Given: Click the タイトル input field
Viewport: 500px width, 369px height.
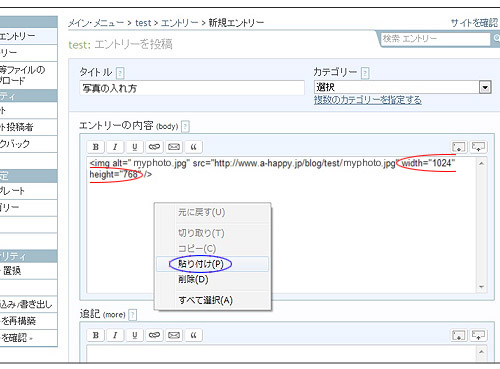Looking at the screenshot, I should click(192, 88).
